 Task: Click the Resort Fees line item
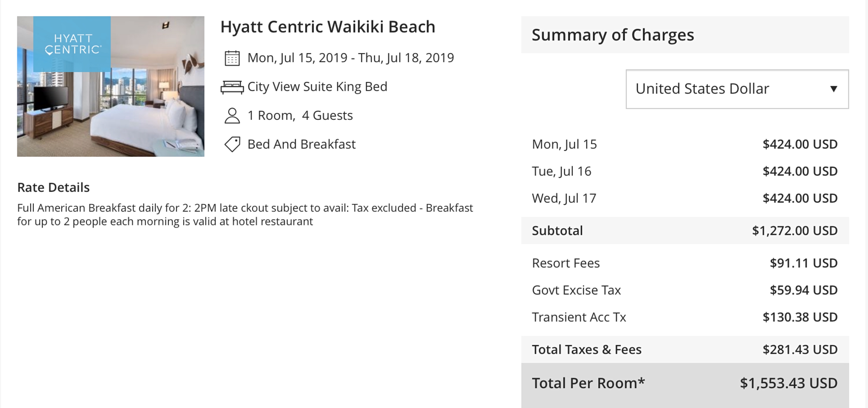coord(685,263)
